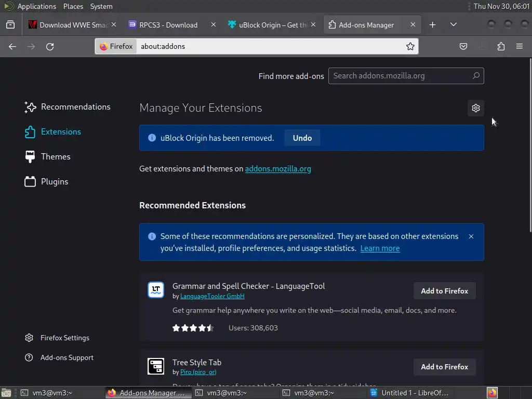This screenshot has width=532, height=399.
Task: Click the Tree Style Tab extension icon
Action: point(156,366)
